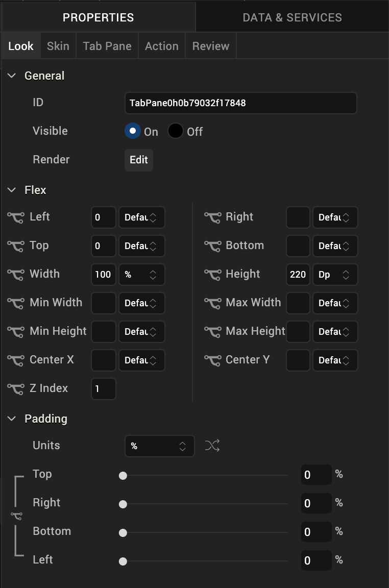
Task: Click the fork icon beside Z Index
Action: 15,389
